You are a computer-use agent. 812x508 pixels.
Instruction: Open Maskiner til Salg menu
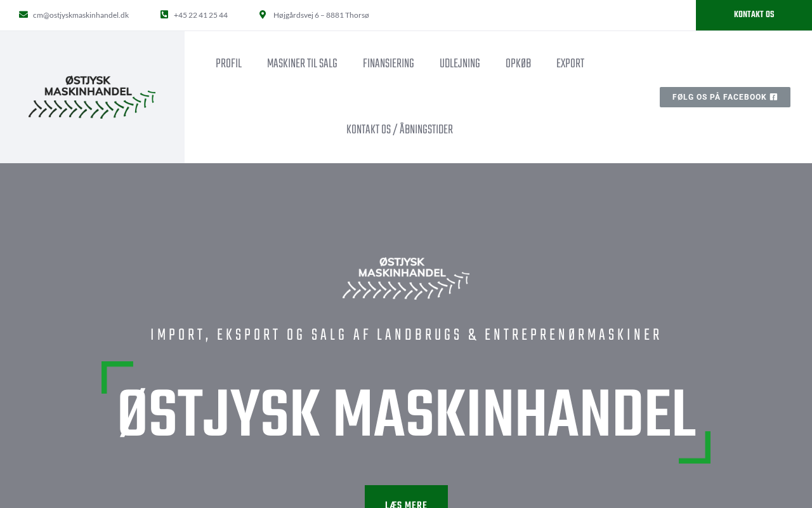[302, 64]
